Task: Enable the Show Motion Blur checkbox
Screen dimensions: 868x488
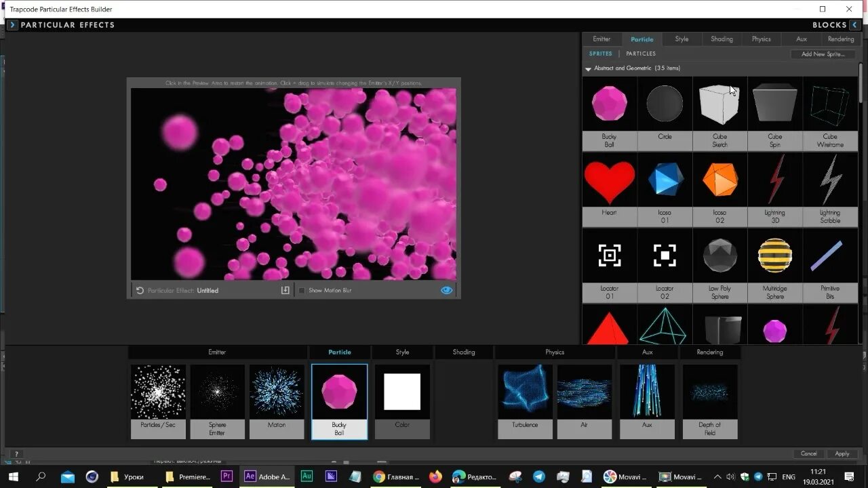Action: click(x=302, y=290)
